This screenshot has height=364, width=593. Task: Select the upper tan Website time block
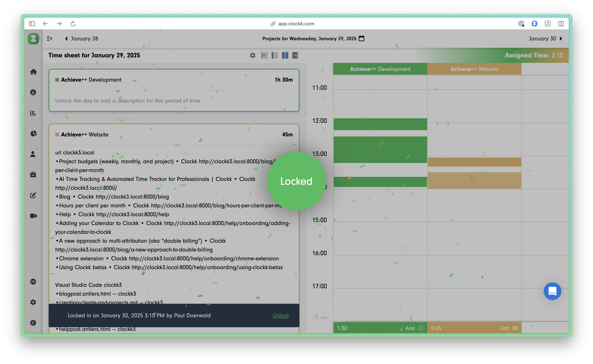(474, 162)
